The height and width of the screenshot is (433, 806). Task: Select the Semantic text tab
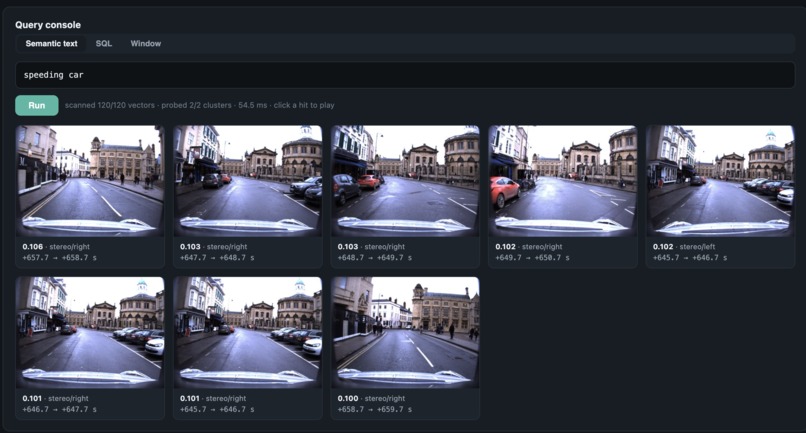[51, 44]
